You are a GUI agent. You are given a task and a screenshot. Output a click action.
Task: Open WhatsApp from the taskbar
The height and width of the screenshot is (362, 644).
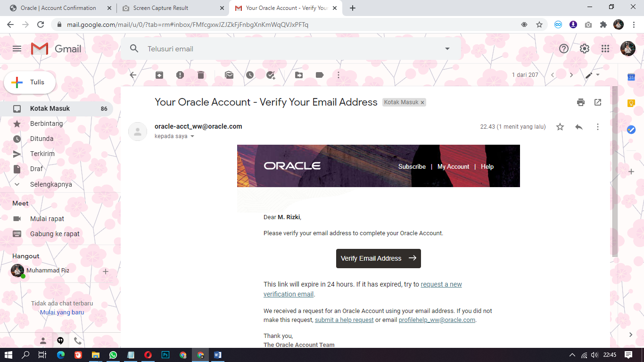[x=113, y=355]
